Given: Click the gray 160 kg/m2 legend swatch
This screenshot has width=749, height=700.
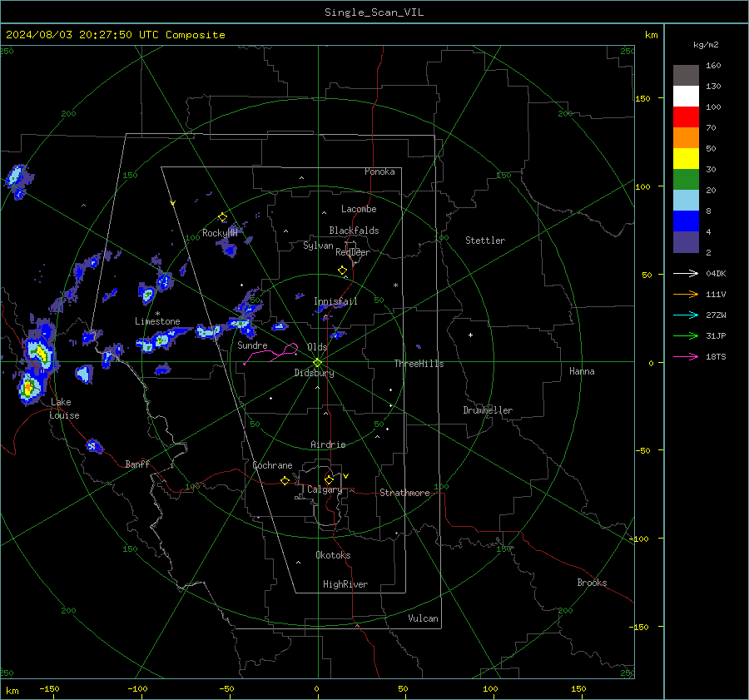Looking at the screenshot, I should (686, 76).
